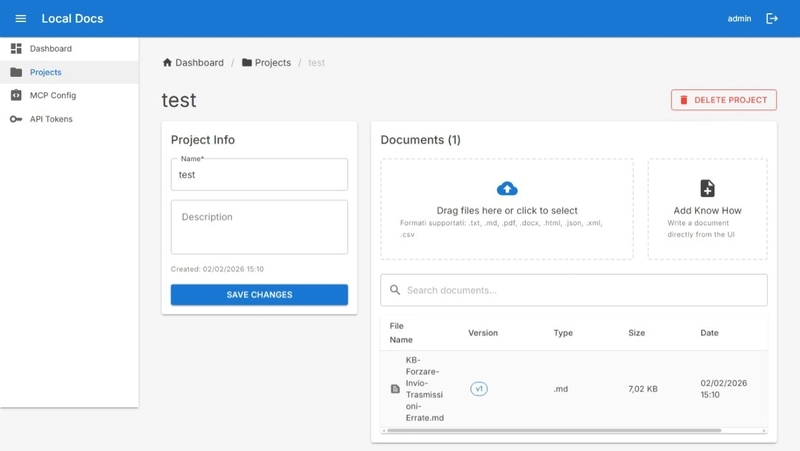Focus the Description text area
Screen dimensions: 800x451
pyautogui.click(x=259, y=227)
